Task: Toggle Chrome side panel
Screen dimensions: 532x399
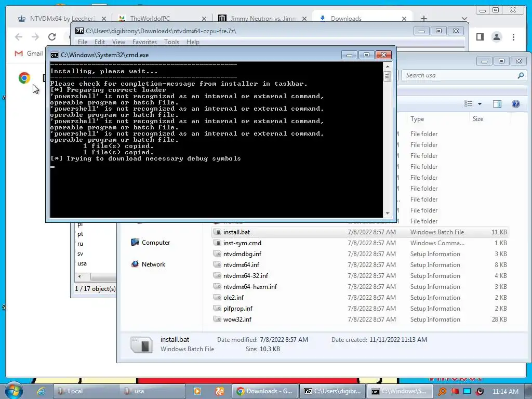Action: [x=480, y=37]
